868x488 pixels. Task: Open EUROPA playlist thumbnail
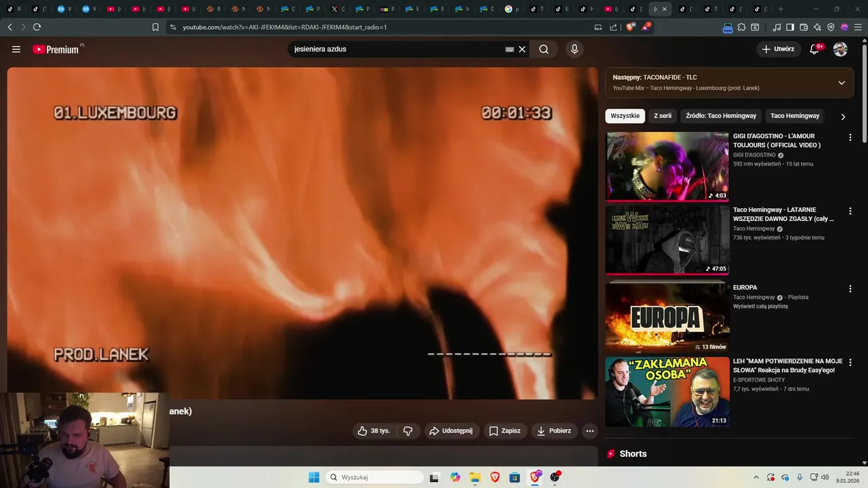(x=667, y=317)
